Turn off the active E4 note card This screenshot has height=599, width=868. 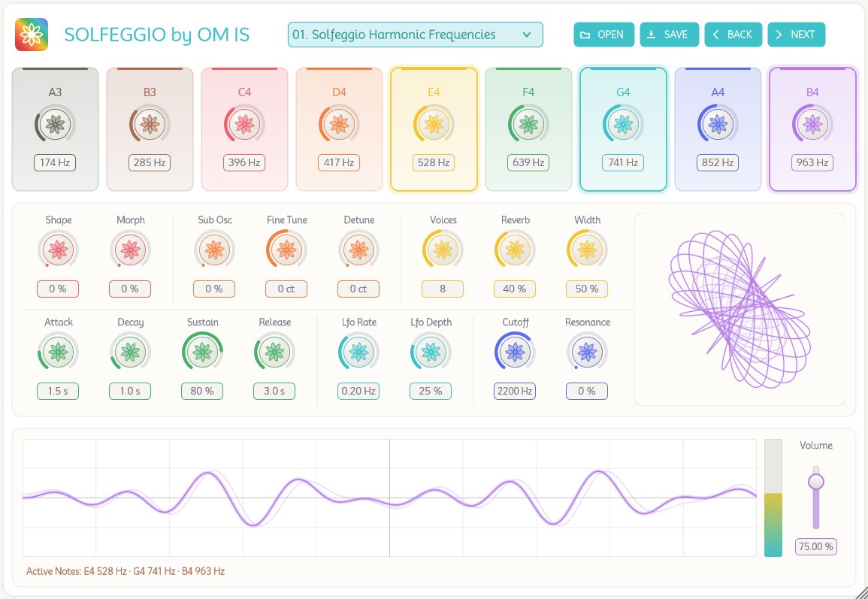434,129
